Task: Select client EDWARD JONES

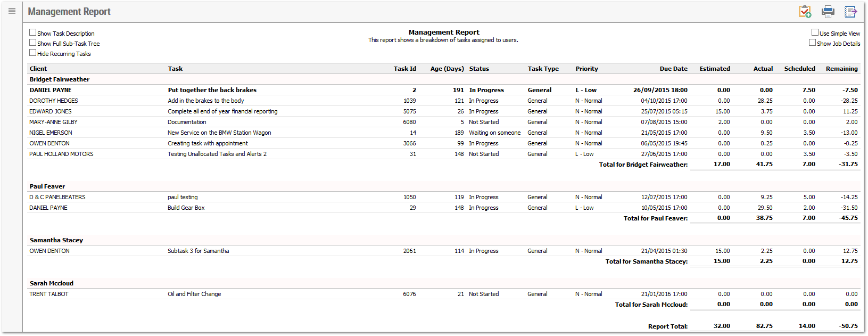Action: [51, 111]
